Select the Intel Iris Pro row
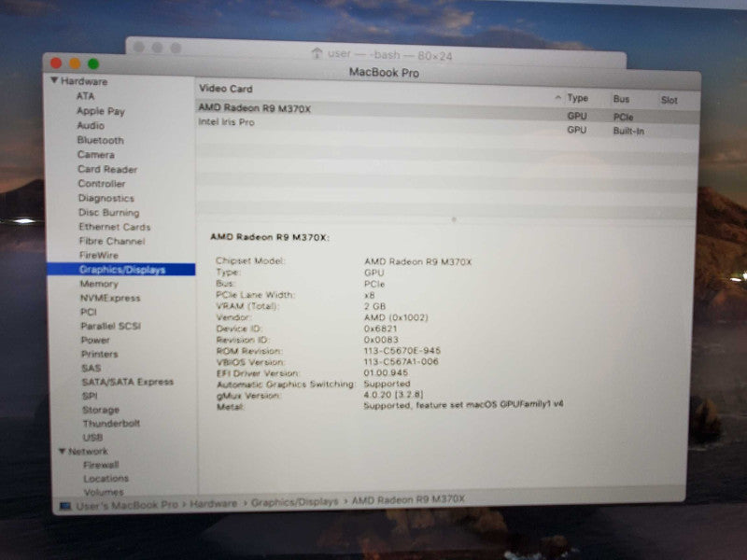 tap(448, 125)
